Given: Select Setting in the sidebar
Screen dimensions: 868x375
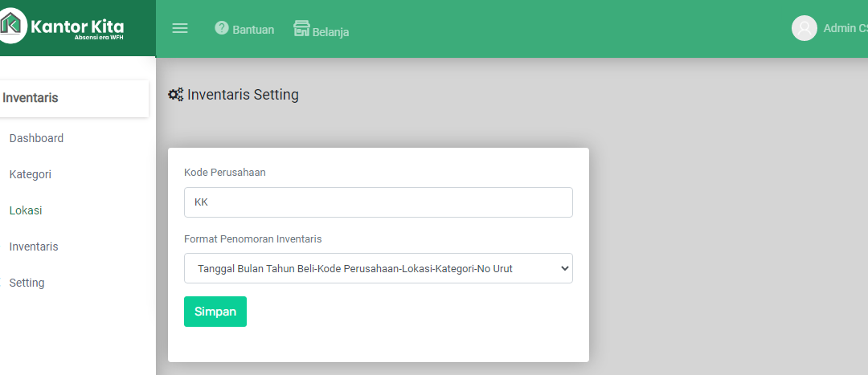Looking at the screenshot, I should (27, 283).
